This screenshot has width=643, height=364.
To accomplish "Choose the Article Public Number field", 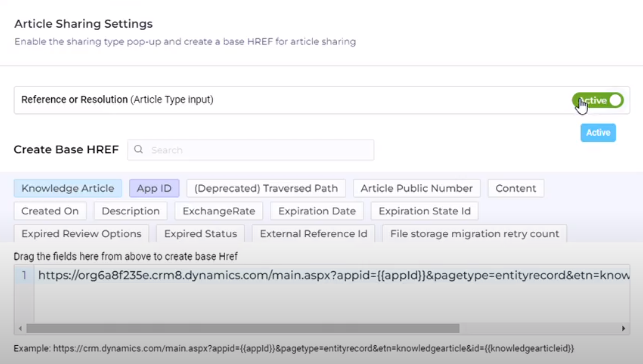I will coord(417,188).
